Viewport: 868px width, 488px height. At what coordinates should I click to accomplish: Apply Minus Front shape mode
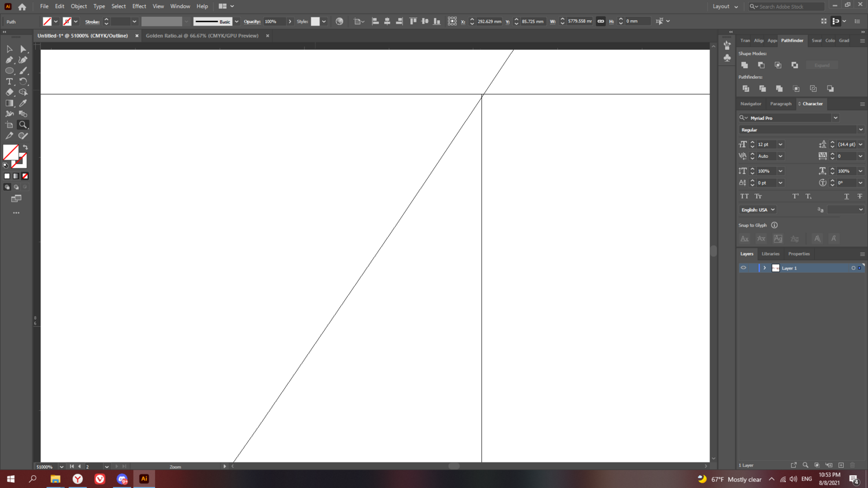762,65
